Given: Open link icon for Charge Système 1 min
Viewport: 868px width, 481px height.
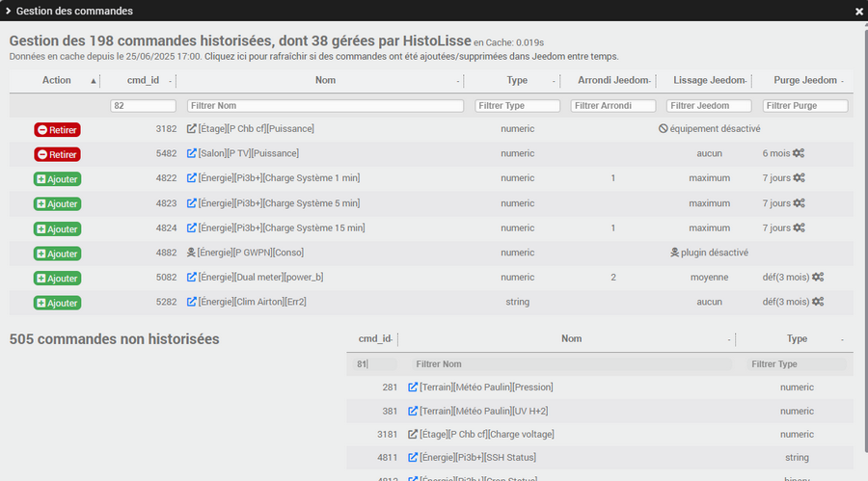Looking at the screenshot, I should [191, 178].
